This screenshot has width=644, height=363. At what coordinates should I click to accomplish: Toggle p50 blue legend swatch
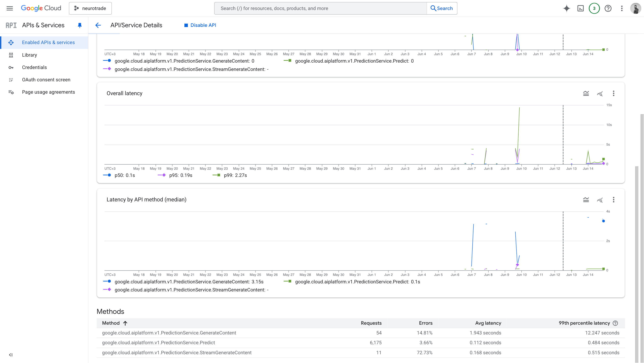pyautogui.click(x=107, y=175)
